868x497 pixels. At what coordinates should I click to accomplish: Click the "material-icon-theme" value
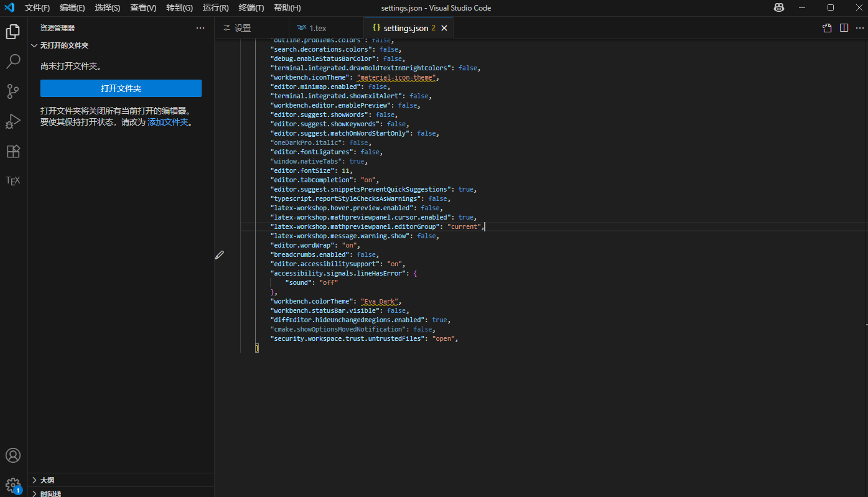pos(397,78)
